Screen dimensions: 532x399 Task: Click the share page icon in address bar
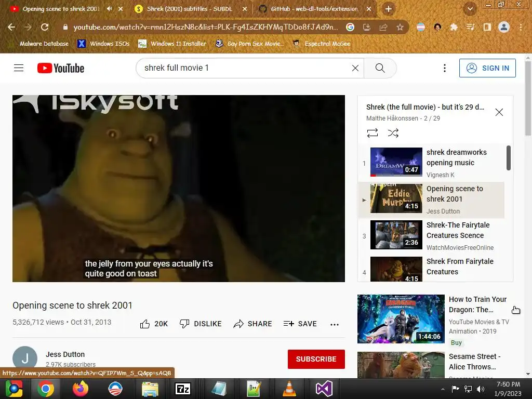click(383, 27)
